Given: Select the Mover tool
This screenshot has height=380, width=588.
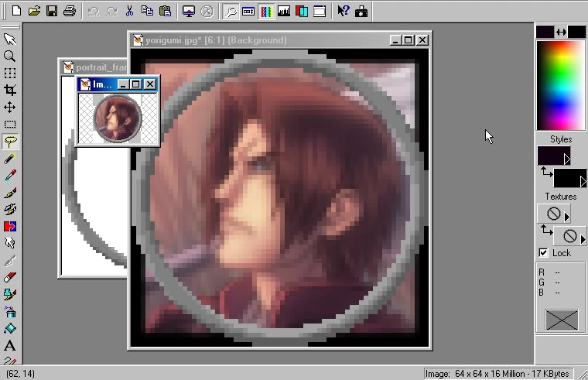Looking at the screenshot, I should 10,108.
